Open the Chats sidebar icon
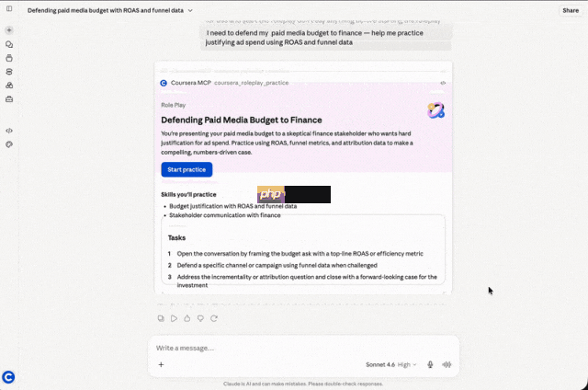Viewport: 588px width, 390px height. coord(9,44)
